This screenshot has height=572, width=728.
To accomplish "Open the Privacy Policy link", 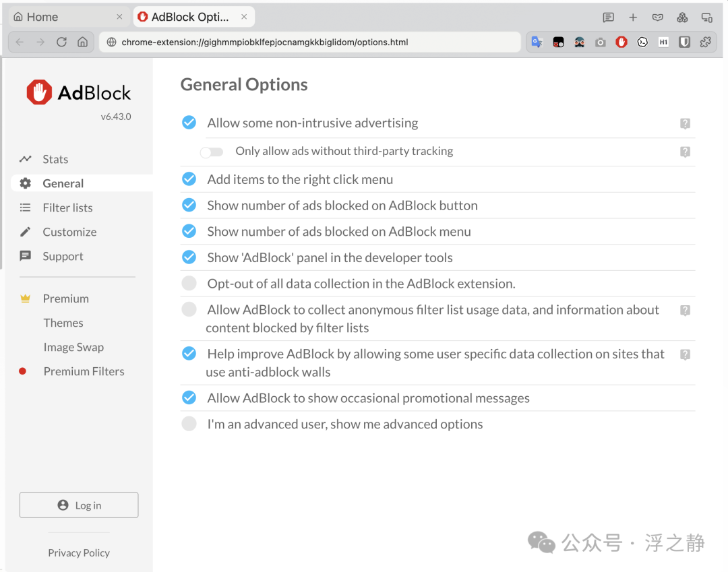I will coord(79,552).
